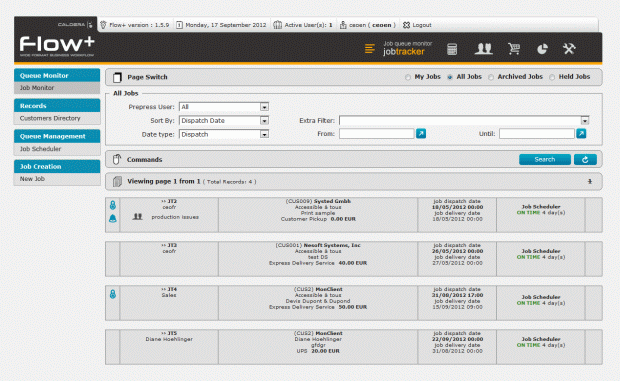
Task: Open the shopping cart module icon
Action: click(514, 49)
